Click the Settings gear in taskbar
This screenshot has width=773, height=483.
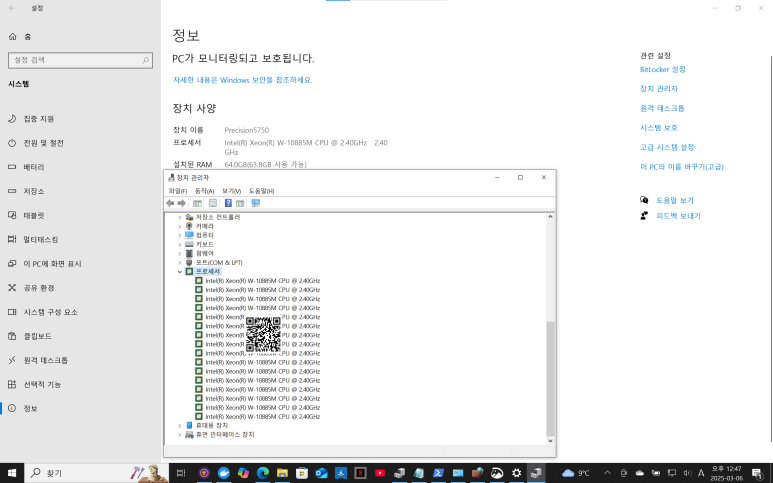(516, 473)
